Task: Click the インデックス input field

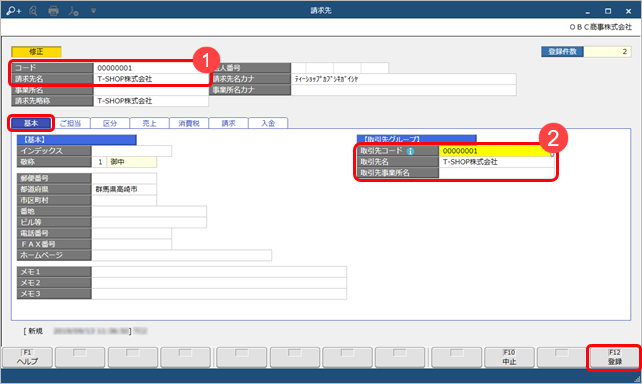Action: tap(131, 151)
